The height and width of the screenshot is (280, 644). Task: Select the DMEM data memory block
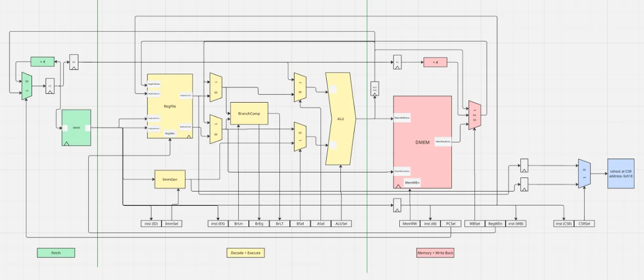(422, 142)
